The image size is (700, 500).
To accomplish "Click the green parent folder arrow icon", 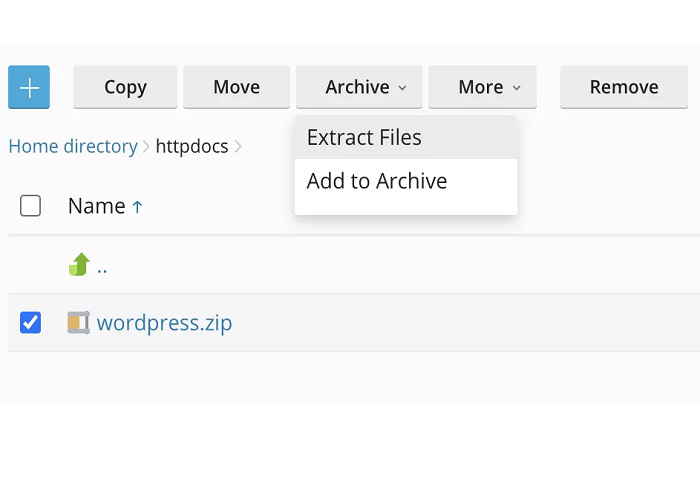I will [x=79, y=265].
